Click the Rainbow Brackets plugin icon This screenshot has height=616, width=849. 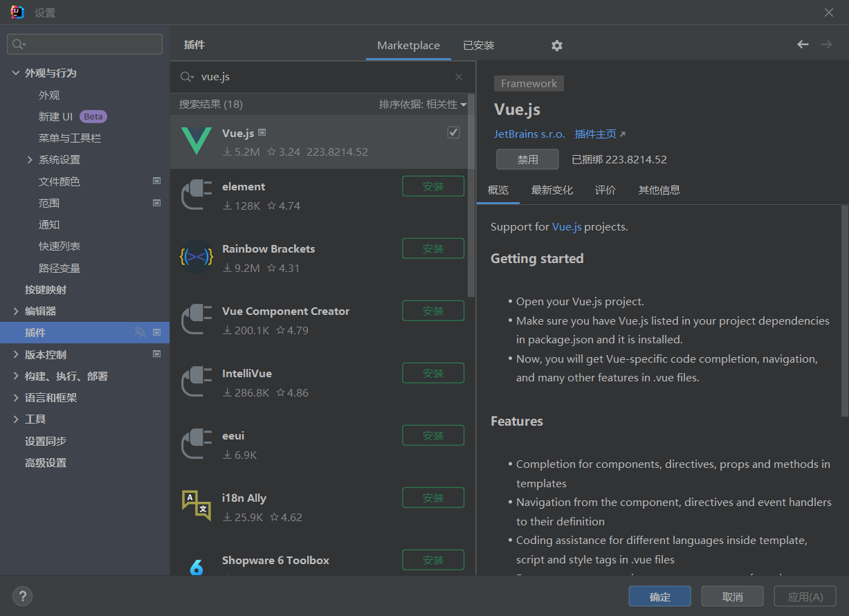[x=197, y=257]
